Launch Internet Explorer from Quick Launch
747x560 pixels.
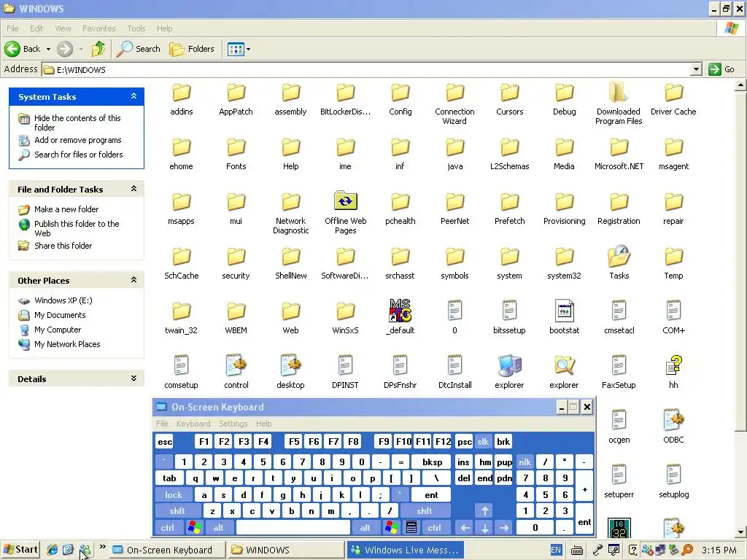point(53,550)
